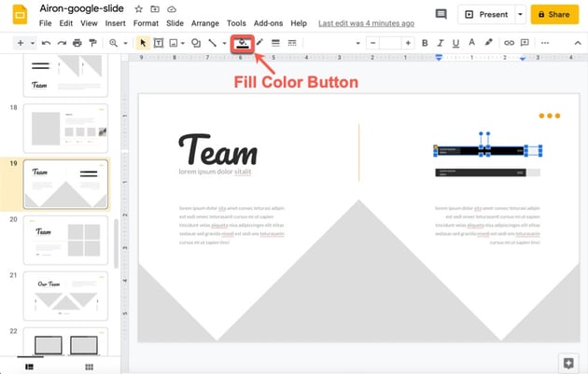Star the Airon-google-slide document
The image size is (588, 374).
coord(139,8)
